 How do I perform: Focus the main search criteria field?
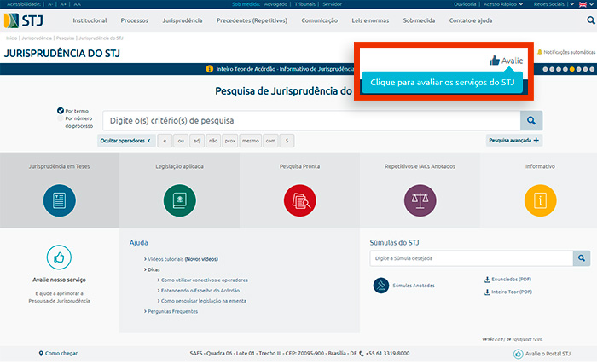tap(311, 121)
